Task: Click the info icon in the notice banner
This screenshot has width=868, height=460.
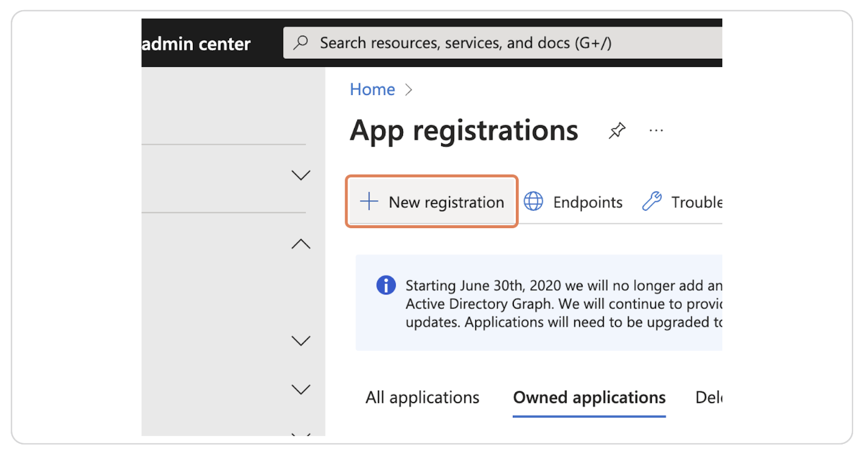Action: tap(386, 285)
